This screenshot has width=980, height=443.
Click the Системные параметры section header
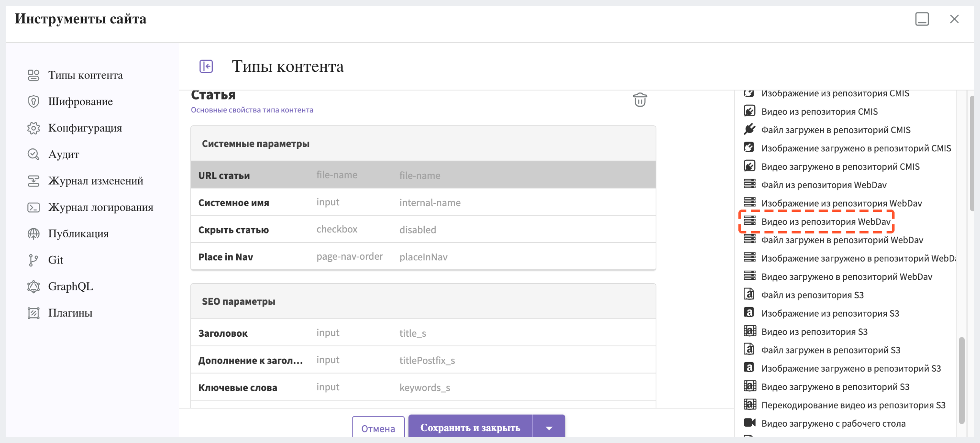click(x=423, y=144)
